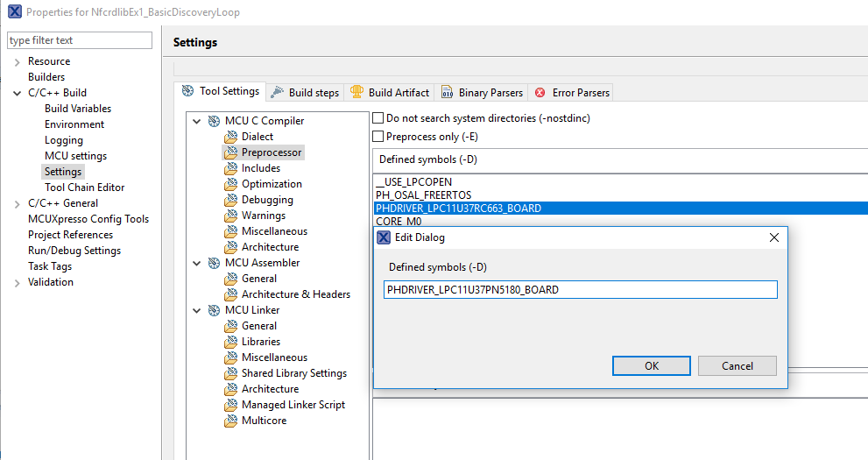Click the MCU Assembler tool icon
This screenshot has width=868, height=460.
(x=214, y=263)
